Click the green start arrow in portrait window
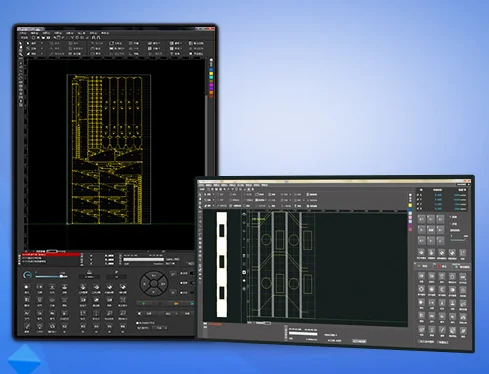The width and height of the screenshot is (489, 374). pyautogui.click(x=143, y=304)
